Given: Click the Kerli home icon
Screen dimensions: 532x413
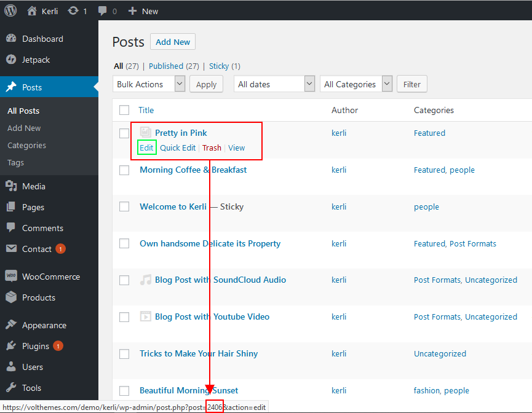Looking at the screenshot, I should [x=32, y=11].
